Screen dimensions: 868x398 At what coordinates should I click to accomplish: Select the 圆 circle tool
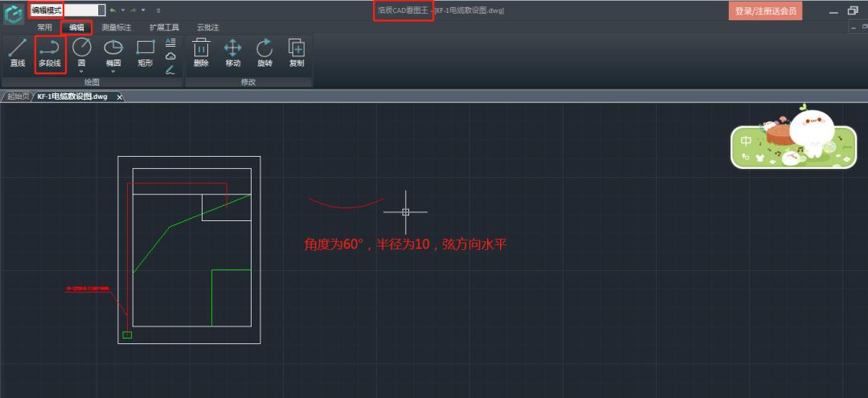81,51
